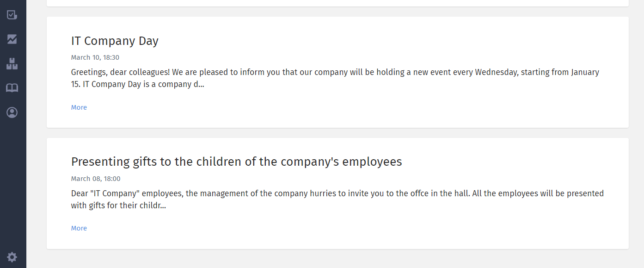Open the tasks checklist icon in sidebar
The image size is (644, 268).
pos(12,15)
